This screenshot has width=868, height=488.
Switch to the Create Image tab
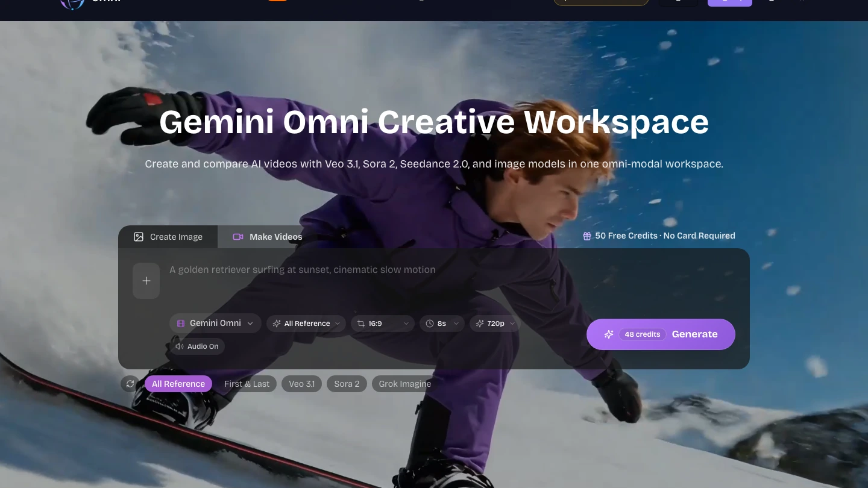(168, 237)
